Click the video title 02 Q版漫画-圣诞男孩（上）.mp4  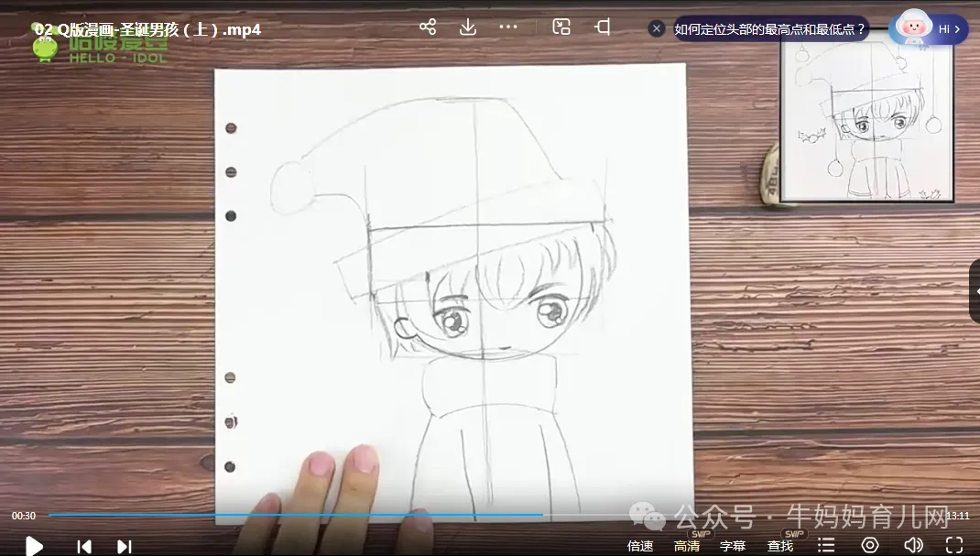tap(148, 29)
